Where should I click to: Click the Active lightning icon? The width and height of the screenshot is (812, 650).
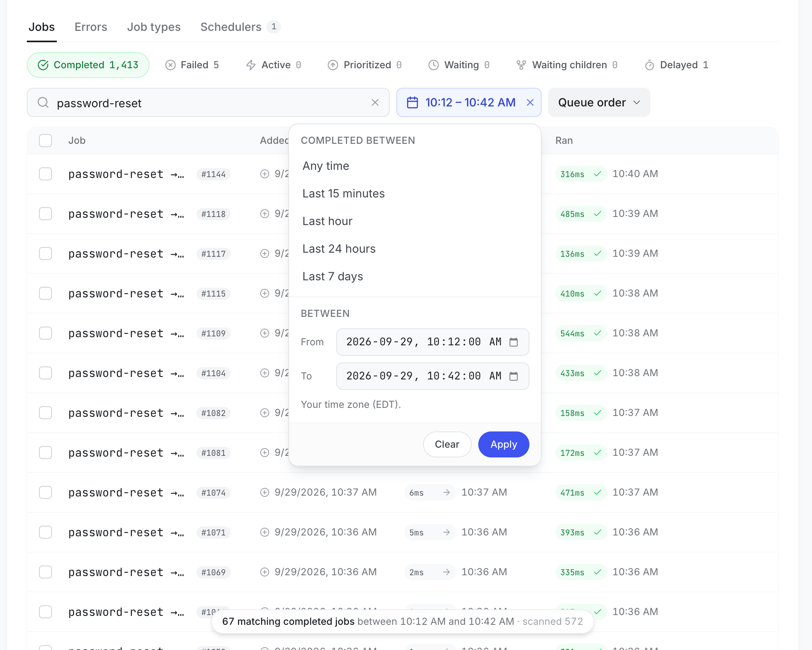point(251,65)
